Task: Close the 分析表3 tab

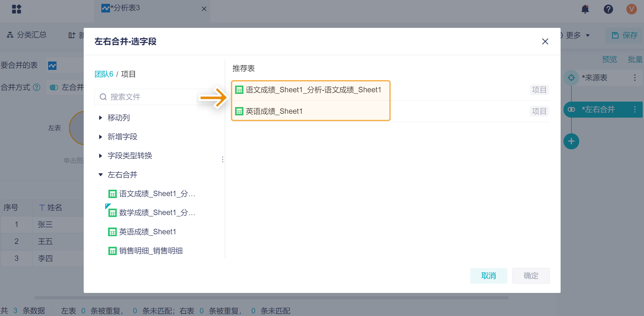Action: pyautogui.click(x=204, y=9)
